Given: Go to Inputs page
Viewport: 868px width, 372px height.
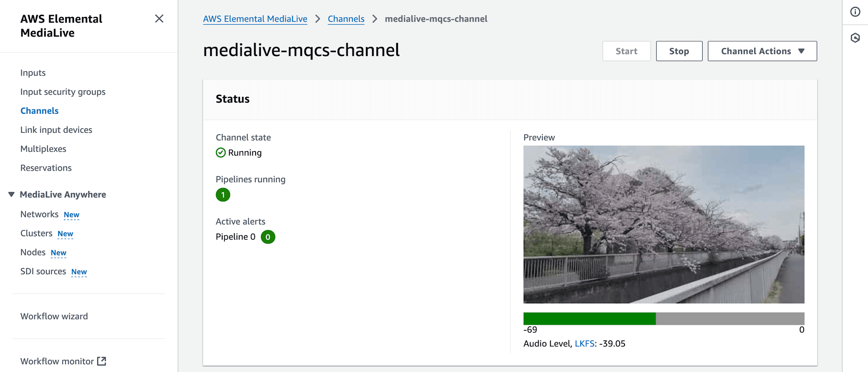Looking at the screenshot, I should (33, 72).
